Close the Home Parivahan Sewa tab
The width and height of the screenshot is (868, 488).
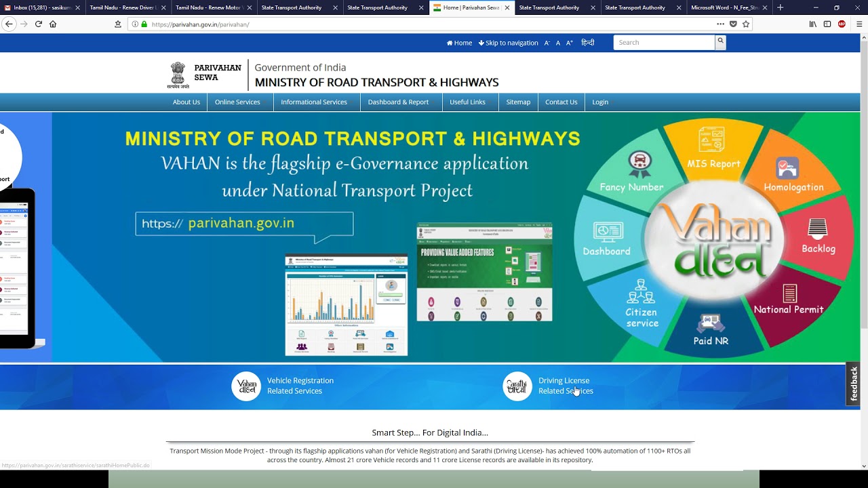click(x=507, y=7)
